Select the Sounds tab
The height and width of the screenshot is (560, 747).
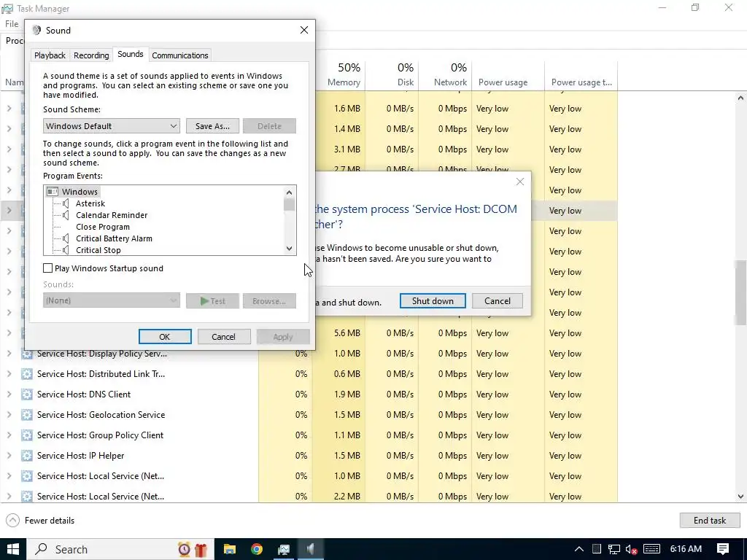coord(131,54)
